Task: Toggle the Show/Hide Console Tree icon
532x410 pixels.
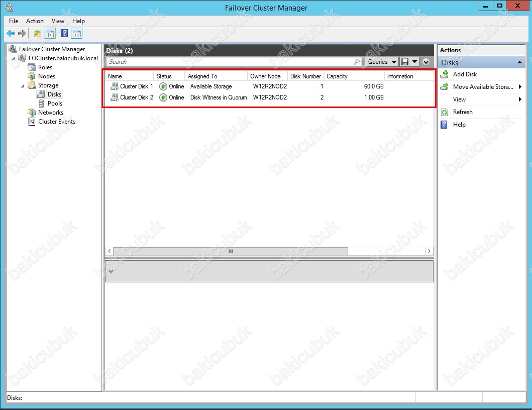Action: [x=50, y=33]
